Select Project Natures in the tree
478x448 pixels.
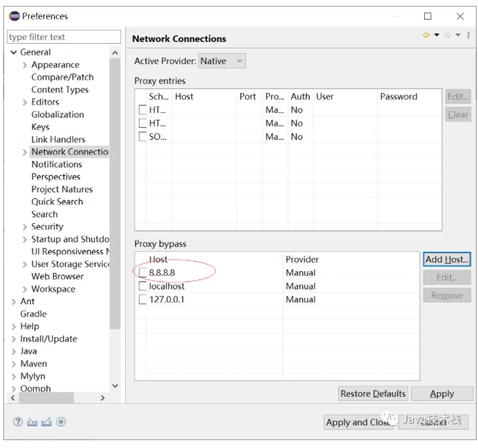point(62,190)
